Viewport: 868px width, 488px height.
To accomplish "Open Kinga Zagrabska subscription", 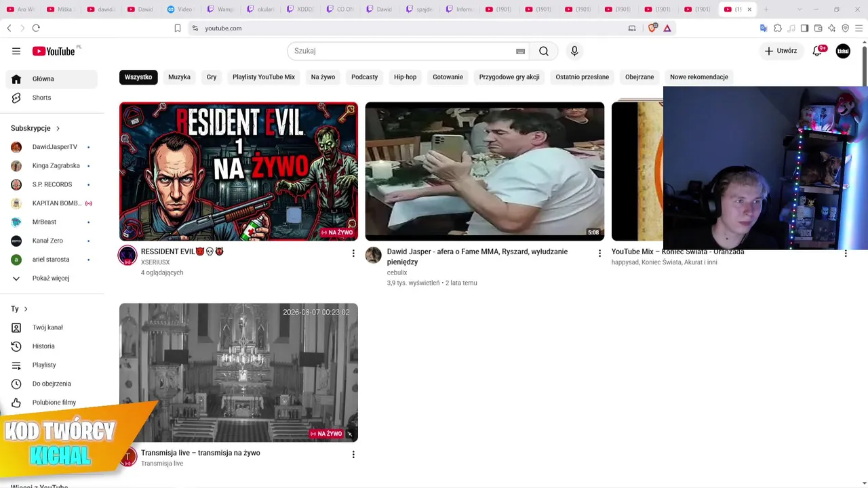I will (52, 165).
